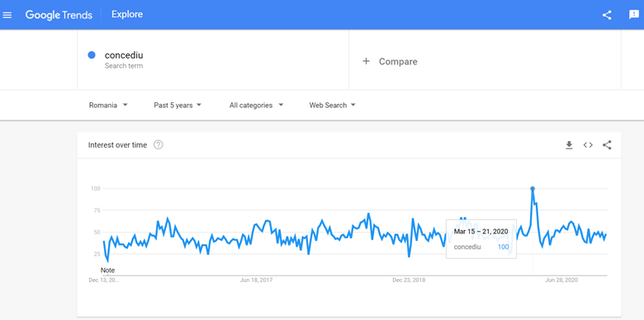644x320 pixels.
Task: Expand the Romania region dropdown
Action: click(x=108, y=105)
